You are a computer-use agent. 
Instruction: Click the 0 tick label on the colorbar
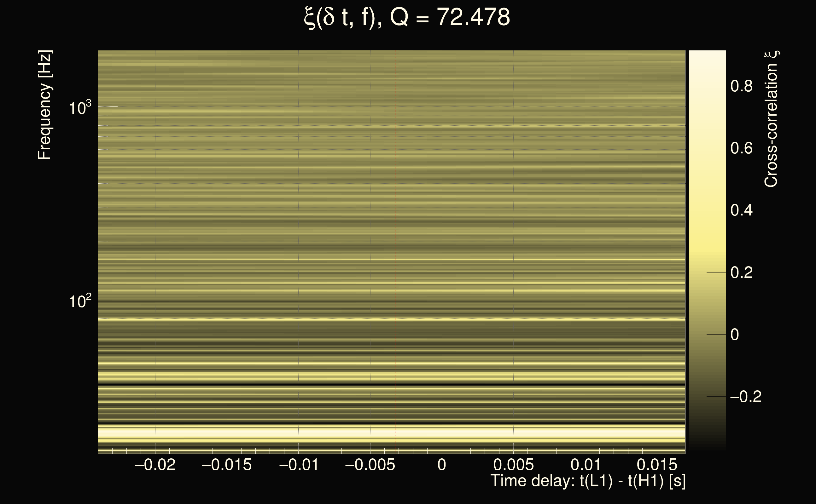tap(735, 335)
